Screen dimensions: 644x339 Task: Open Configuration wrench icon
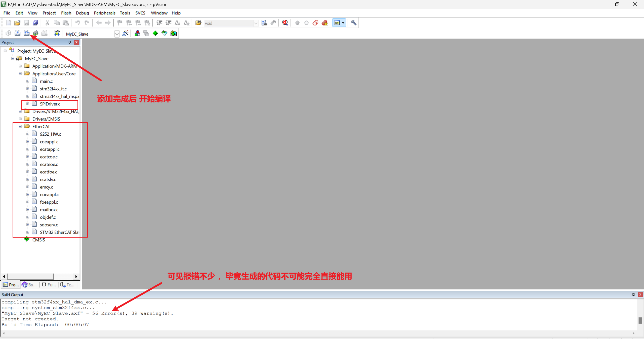(353, 23)
